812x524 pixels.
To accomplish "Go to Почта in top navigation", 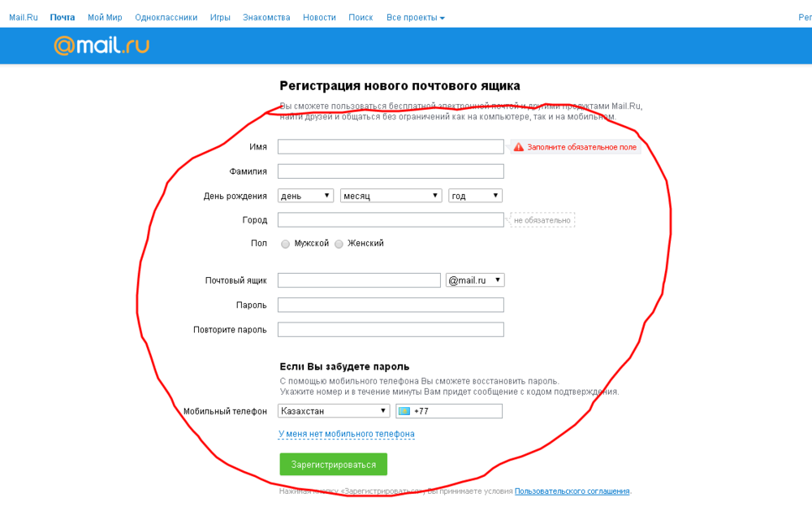I will point(63,18).
